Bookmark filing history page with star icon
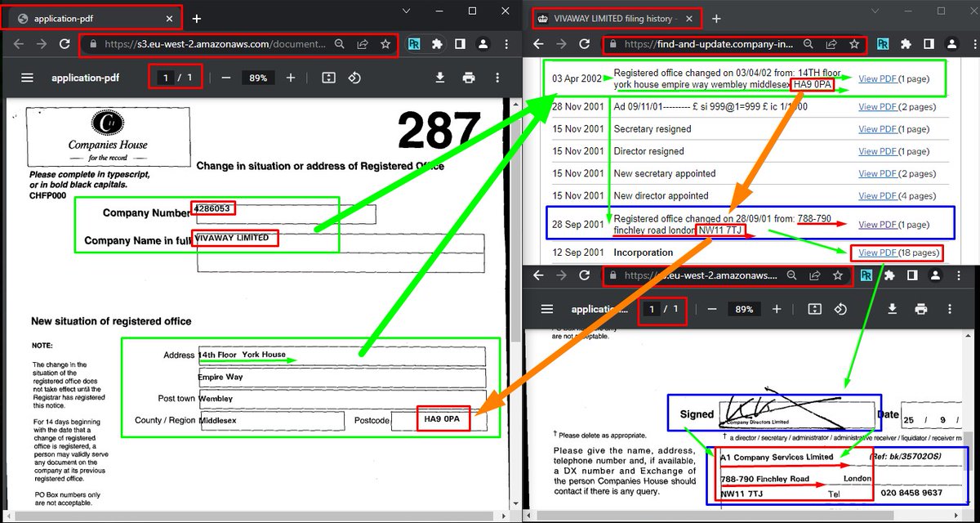The height and width of the screenshot is (523, 980). click(x=853, y=44)
